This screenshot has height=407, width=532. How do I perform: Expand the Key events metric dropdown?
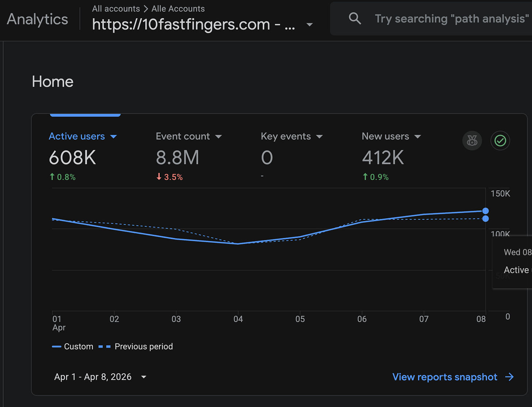pyautogui.click(x=319, y=137)
